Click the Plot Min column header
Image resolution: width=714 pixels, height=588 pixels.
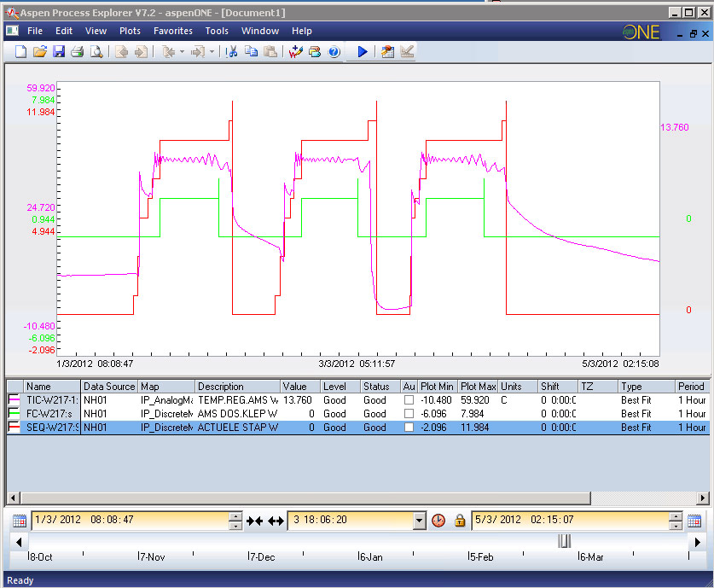point(438,387)
